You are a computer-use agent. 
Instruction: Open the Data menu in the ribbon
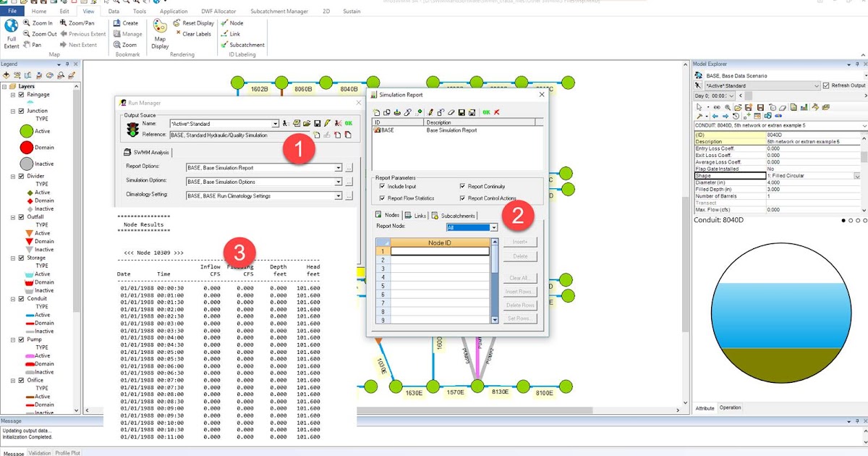click(x=113, y=11)
